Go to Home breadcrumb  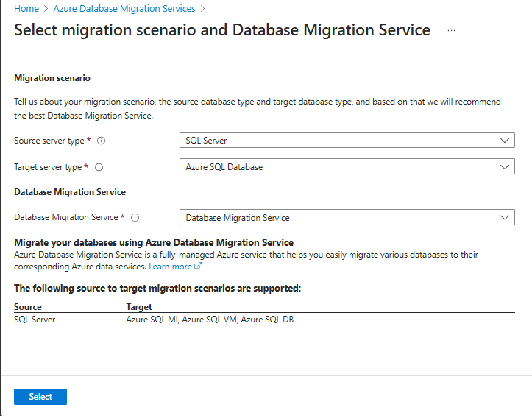click(26, 9)
